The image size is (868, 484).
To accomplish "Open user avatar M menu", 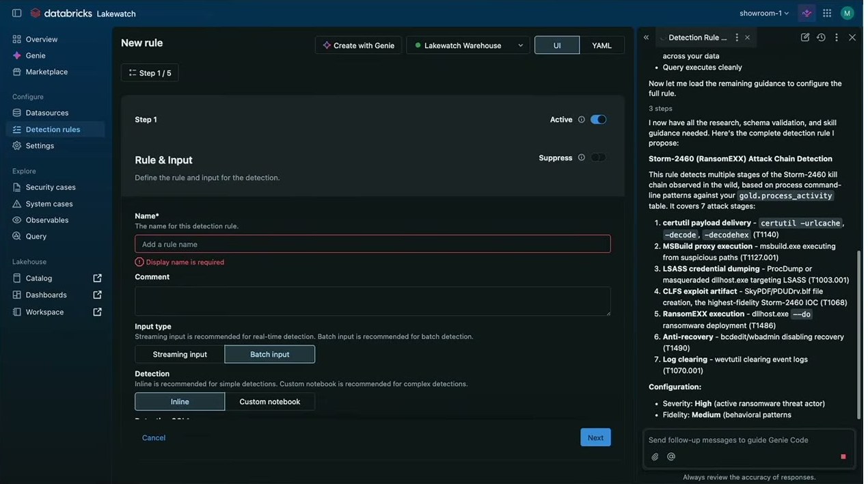I will [847, 13].
